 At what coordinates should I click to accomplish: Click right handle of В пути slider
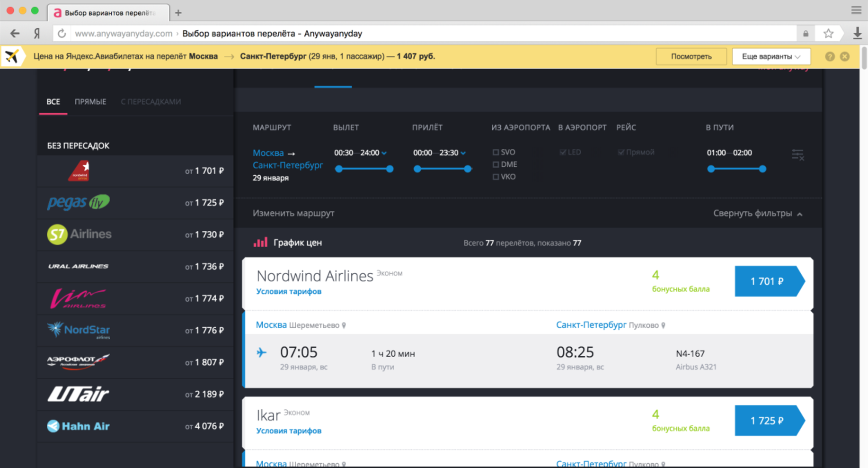click(762, 169)
